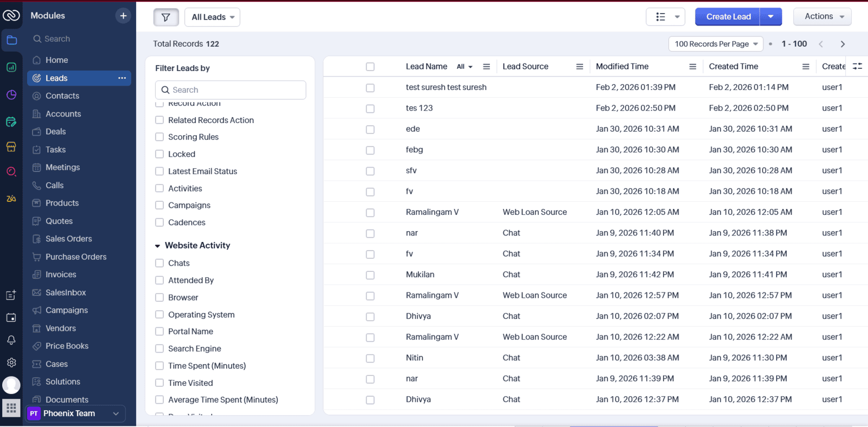Open the Contacts module
Image resolution: width=868 pixels, height=427 pixels.
(x=62, y=96)
